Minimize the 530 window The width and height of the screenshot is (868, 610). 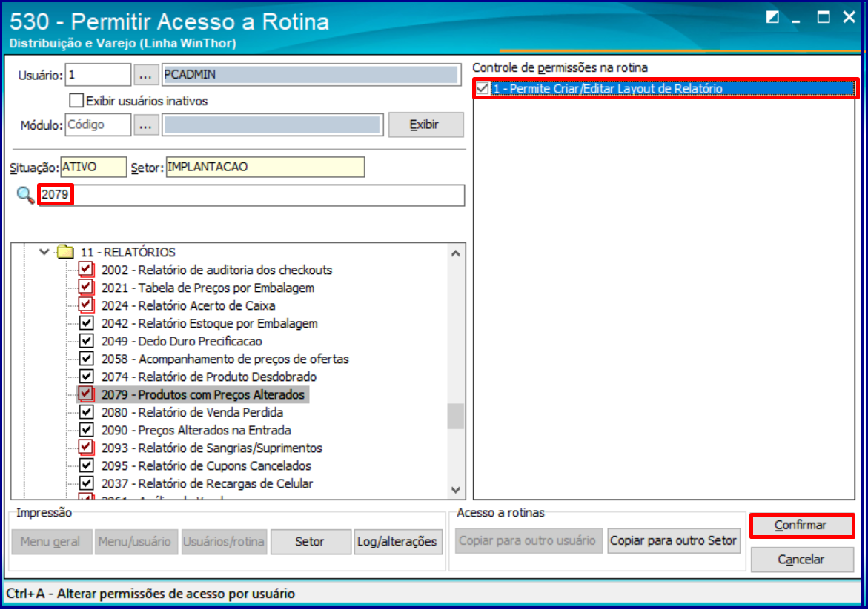coord(797,20)
